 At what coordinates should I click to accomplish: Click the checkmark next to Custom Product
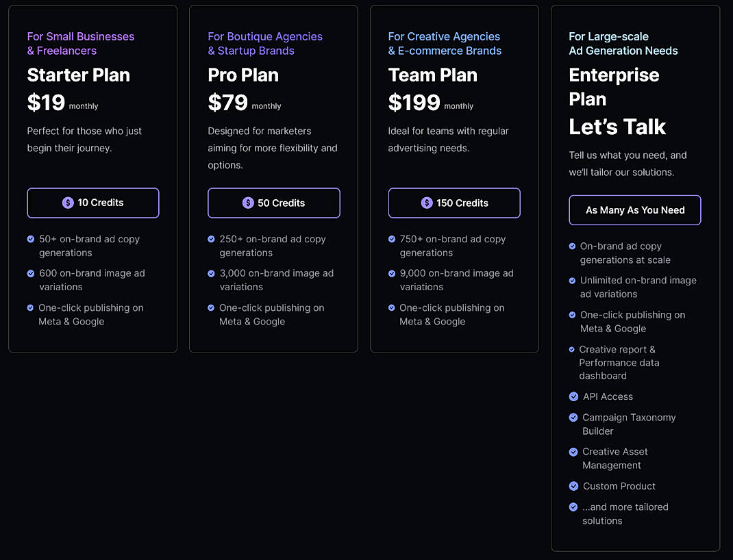[x=573, y=486]
